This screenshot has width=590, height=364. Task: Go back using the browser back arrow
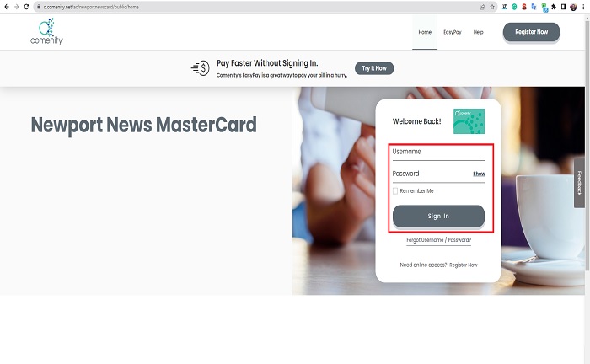(x=7, y=7)
